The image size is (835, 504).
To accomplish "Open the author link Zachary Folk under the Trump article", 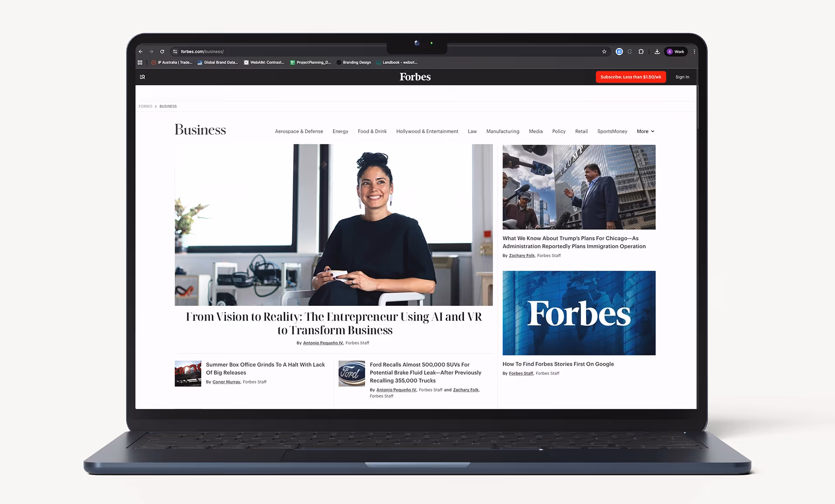I will click(521, 255).
